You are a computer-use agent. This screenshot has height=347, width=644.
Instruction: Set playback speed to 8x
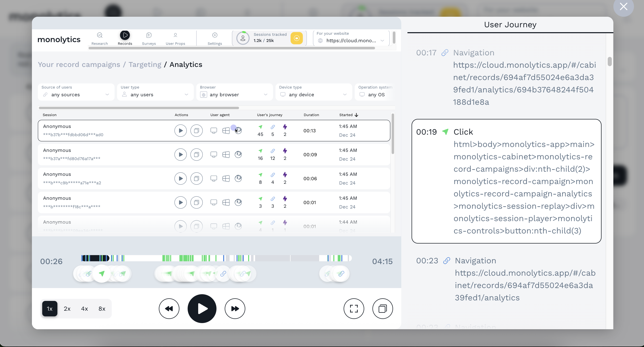pyautogui.click(x=102, y=309)
